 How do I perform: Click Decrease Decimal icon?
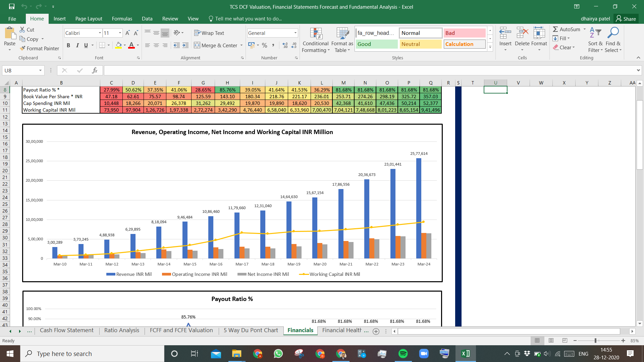[x=294, y=45]
